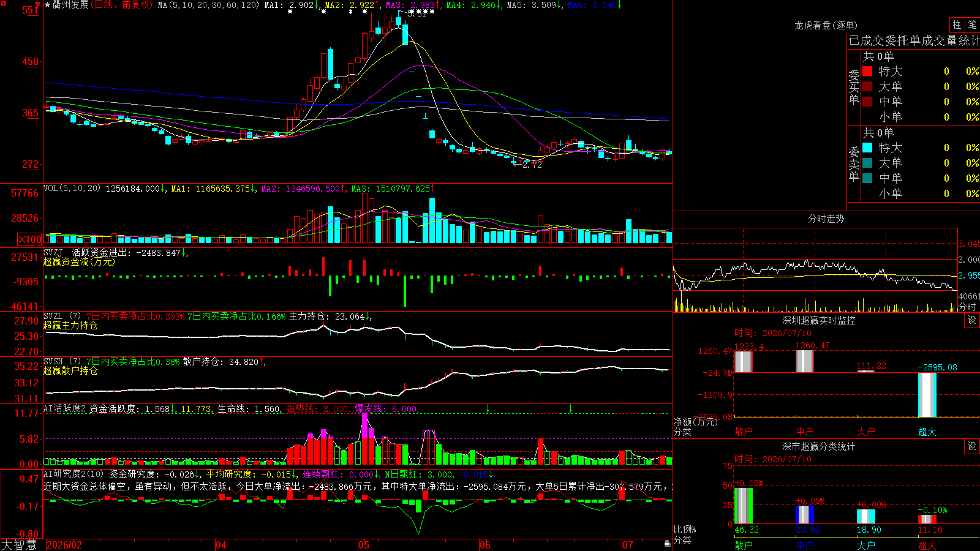
Task: Click the red question mark icon near 551
Action: coord(37,6)
